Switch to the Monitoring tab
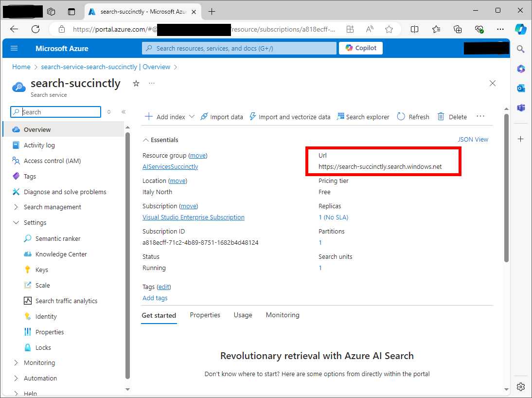This screenshot has height=398, width=532. (283, 315)
